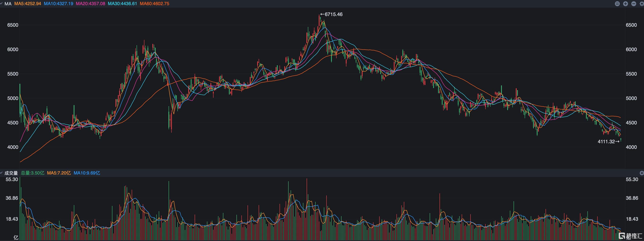644x241 pixels.
Task: Click the left axis 5000 label
Action: click(x=13, y=98)
